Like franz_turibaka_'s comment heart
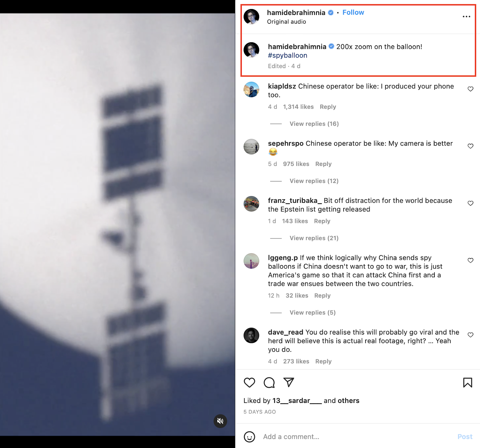The height and width of the screenshot is (448, 480). 470,203
